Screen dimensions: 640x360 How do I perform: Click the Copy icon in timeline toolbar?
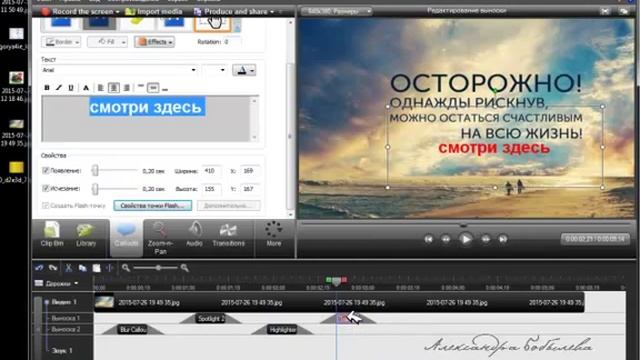[x=82, y=268]
